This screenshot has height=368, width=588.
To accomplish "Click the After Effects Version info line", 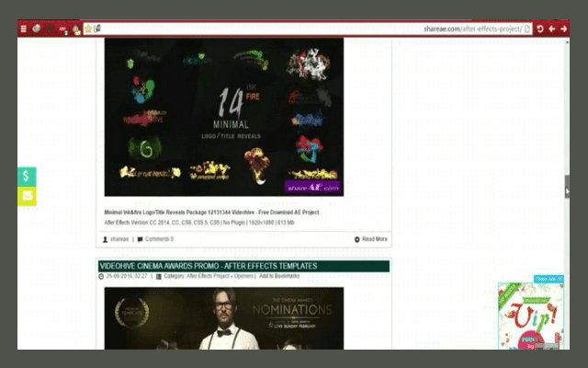I will [199, 223].
